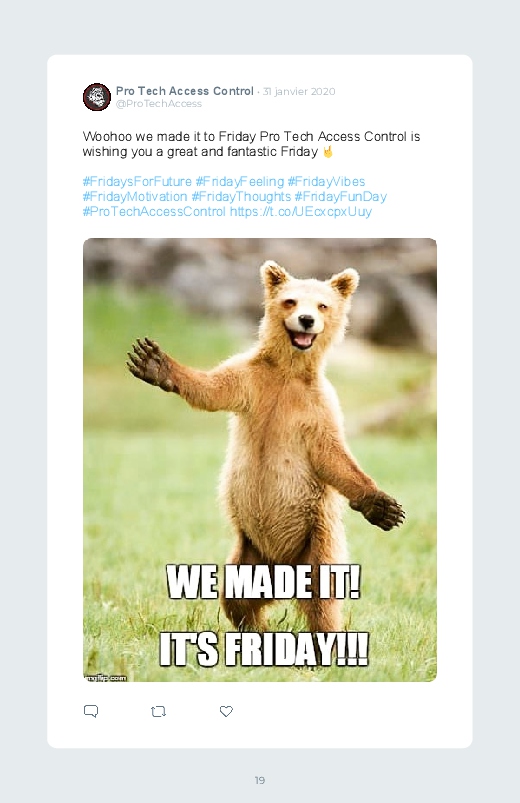The height and width of the screenshot is (803, 520).
Task: Click the retweet arrows icon
Action: (x=158, y=711)
